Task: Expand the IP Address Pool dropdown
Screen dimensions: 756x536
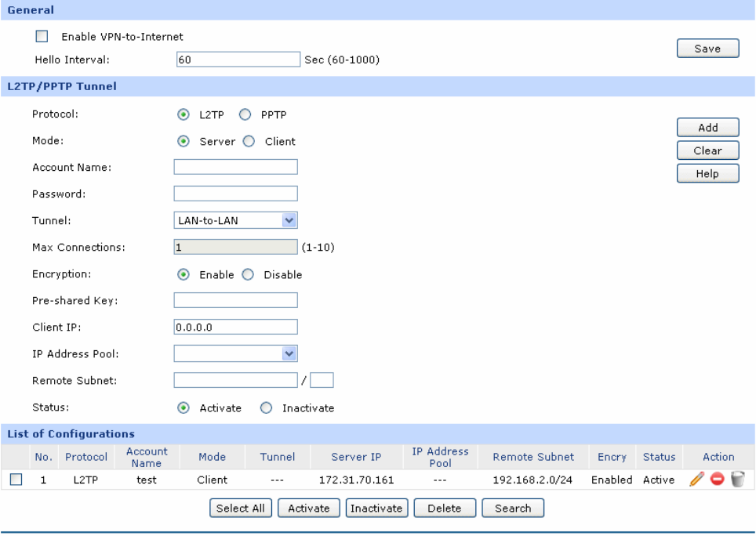Action: (x=235, y=354)
